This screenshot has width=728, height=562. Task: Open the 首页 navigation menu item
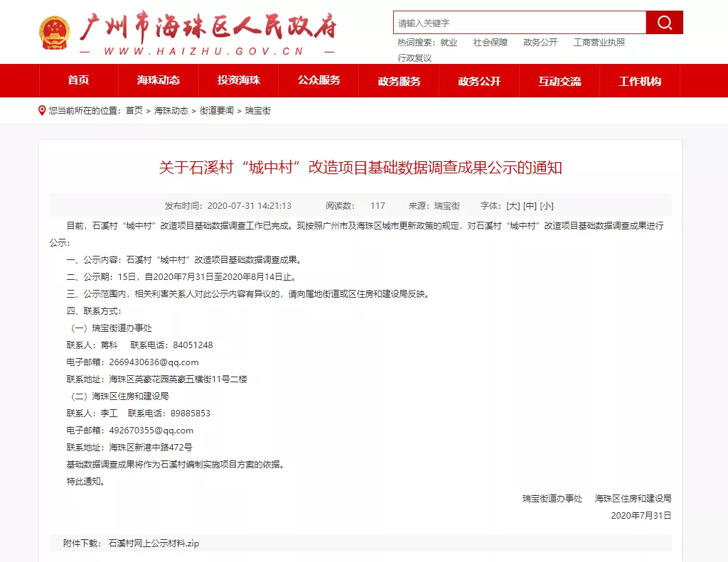click(x=78, y=80)
